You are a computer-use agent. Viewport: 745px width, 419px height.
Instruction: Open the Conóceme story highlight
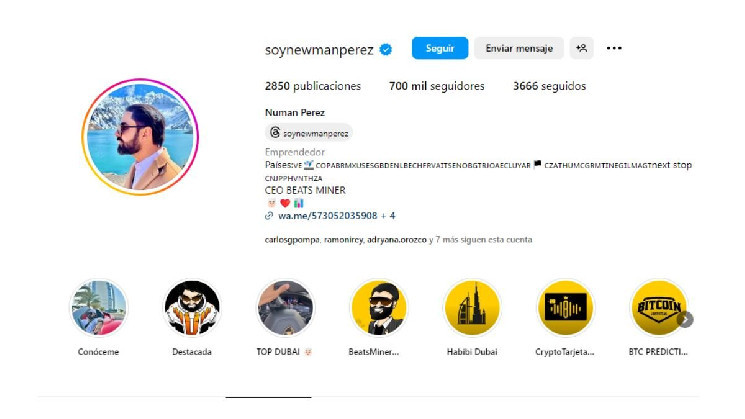[98, 318]
